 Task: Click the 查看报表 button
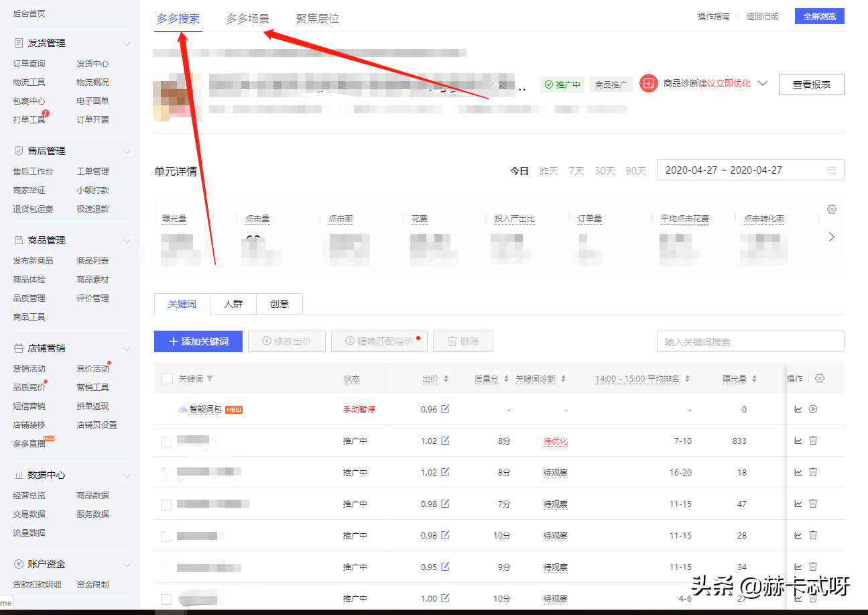(811, 85)
